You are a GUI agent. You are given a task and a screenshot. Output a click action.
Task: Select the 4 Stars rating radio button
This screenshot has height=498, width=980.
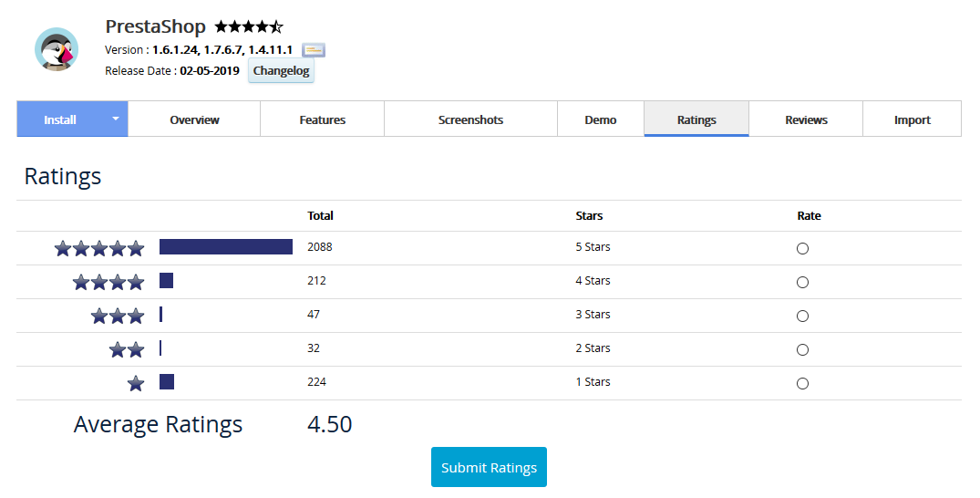[x=802, y=282]
